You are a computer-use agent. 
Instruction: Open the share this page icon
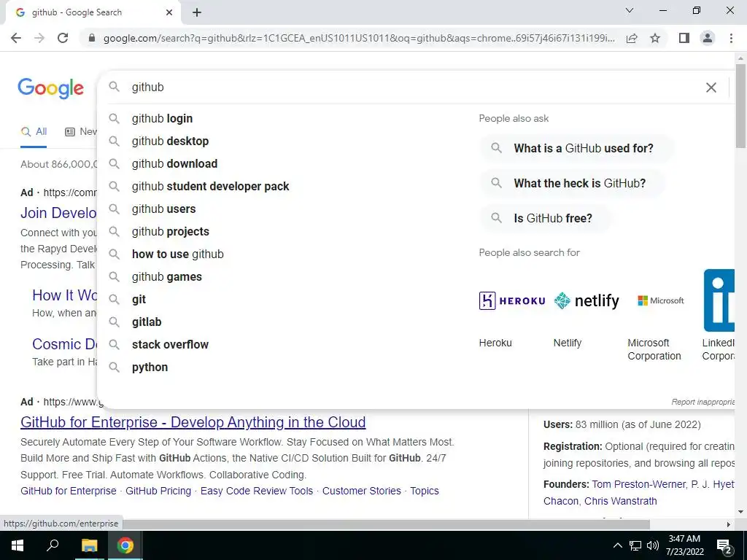click(632, 38)
